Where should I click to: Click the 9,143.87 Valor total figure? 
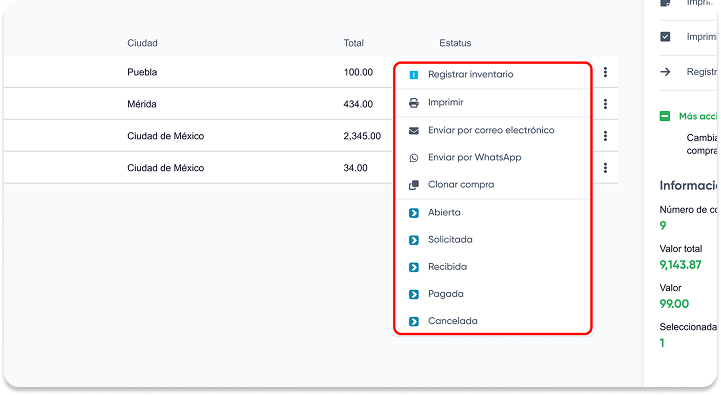(x=681, y=265)
